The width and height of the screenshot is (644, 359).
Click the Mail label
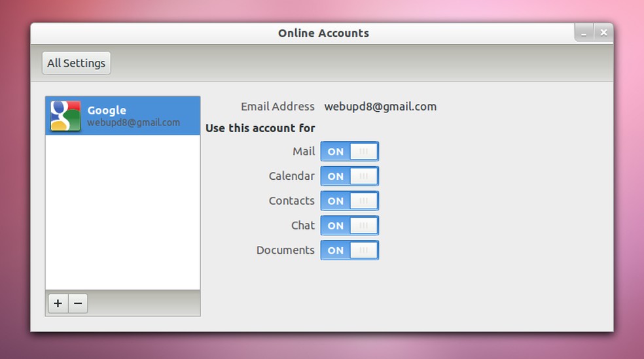pos(304,152)
